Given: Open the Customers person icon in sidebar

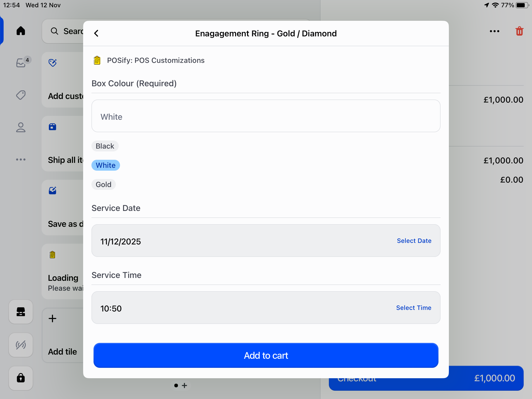Looking at the screenshot, I should [x=21, y=127].
